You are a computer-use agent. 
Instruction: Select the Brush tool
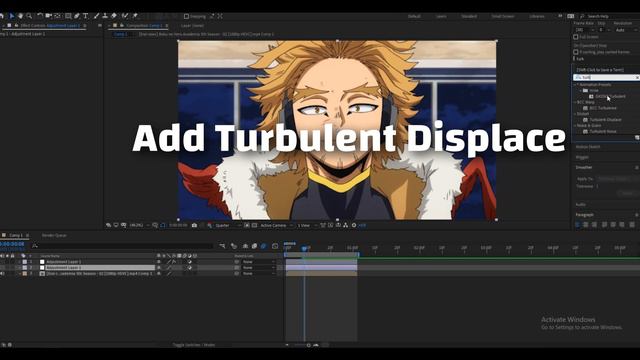coord(96,16)
